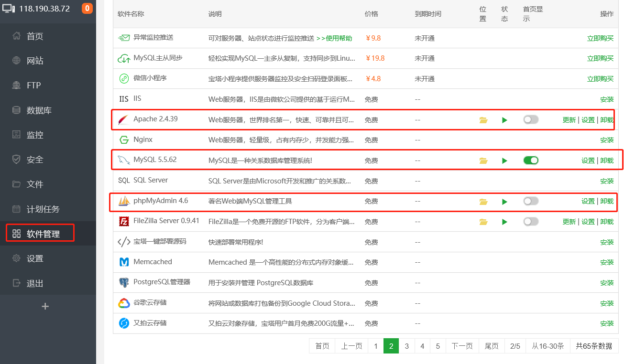The image size is (624, 364).
Task: Enable homepage display toggle for phpMyAdmin
Action: click(x=531, y=201)
